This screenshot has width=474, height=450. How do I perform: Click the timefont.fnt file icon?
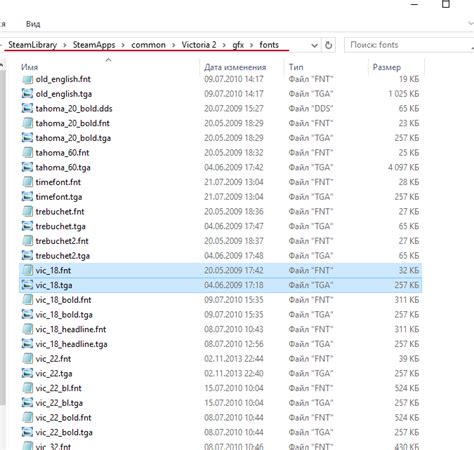tap(27, 182)
